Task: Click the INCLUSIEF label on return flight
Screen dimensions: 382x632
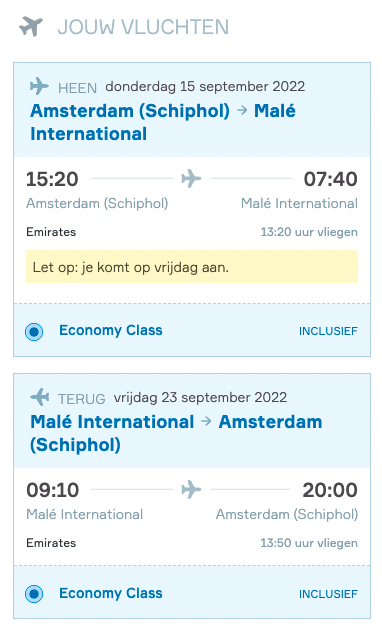Action: click(x=328, y=594)
